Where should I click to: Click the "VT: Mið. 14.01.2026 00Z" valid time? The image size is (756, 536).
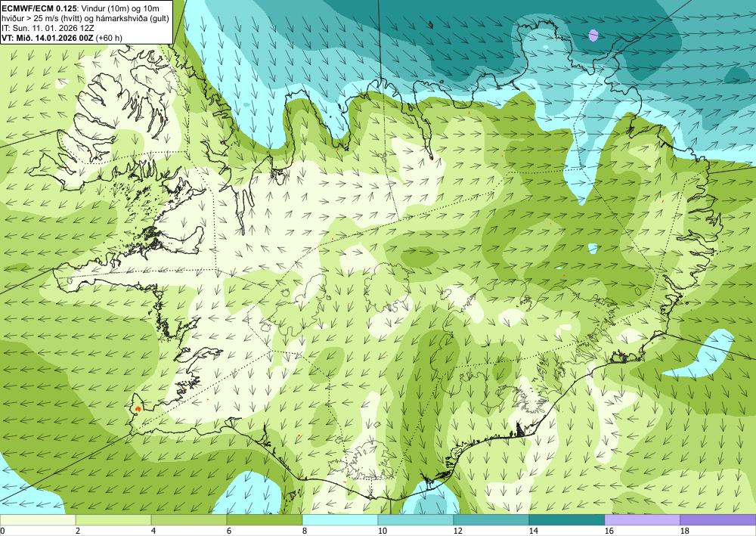(x=48, y=38)
